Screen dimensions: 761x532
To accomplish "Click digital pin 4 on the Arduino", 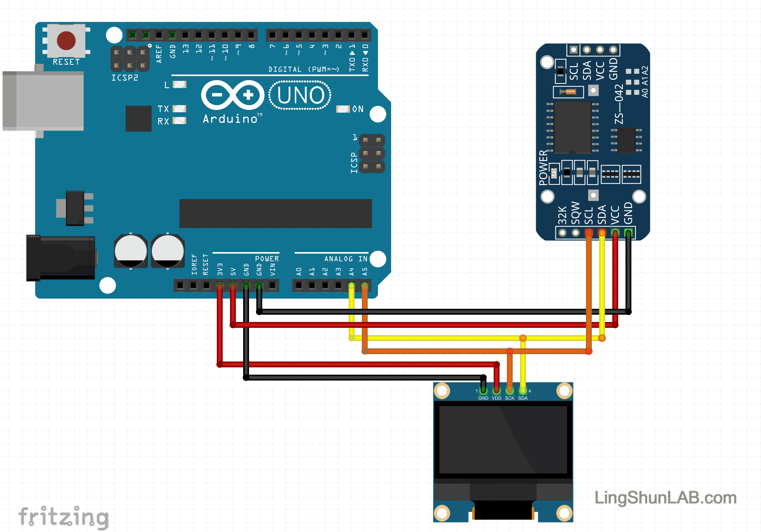I will [x=312, y=35].
